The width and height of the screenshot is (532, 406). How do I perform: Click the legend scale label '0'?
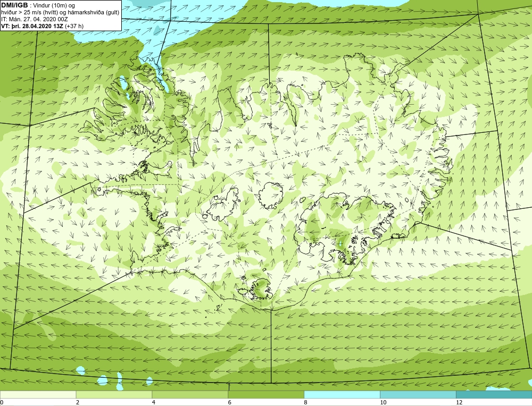click(x=2, y=402)
